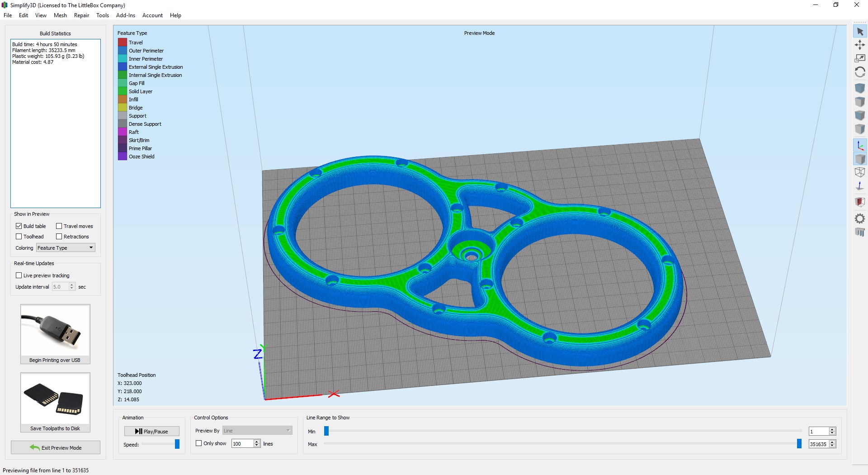
Task: Click the Min line number input field
Action: coord(819,431)
